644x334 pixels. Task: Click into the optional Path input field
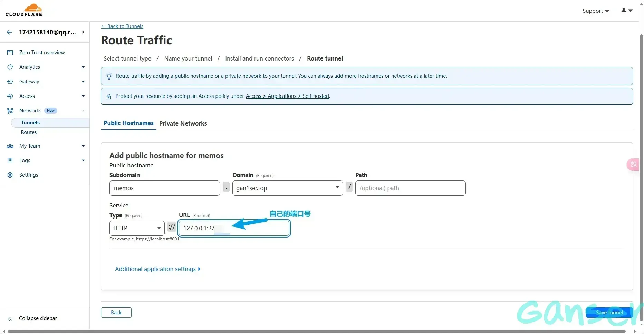[x=410, y=188]
